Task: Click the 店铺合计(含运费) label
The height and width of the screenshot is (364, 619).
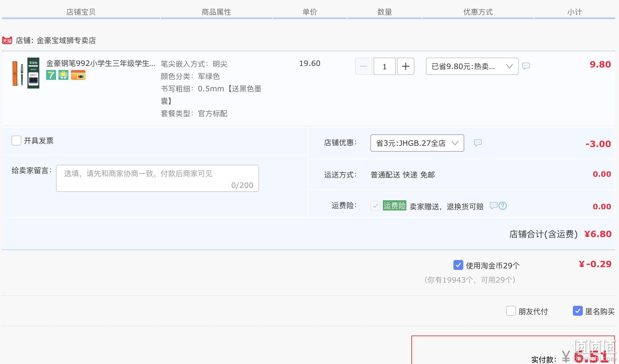Action: pos(543,234)
